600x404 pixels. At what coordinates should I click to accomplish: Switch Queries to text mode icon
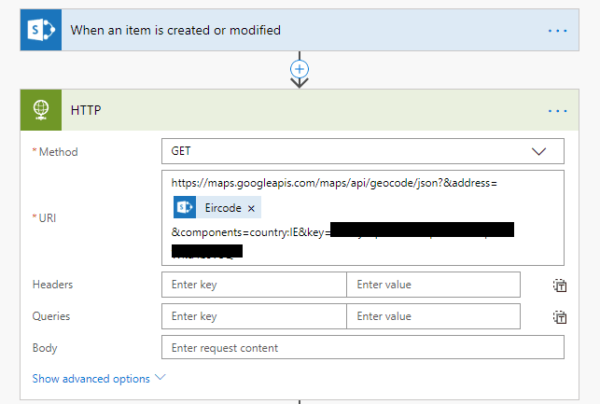coord(560,318)
